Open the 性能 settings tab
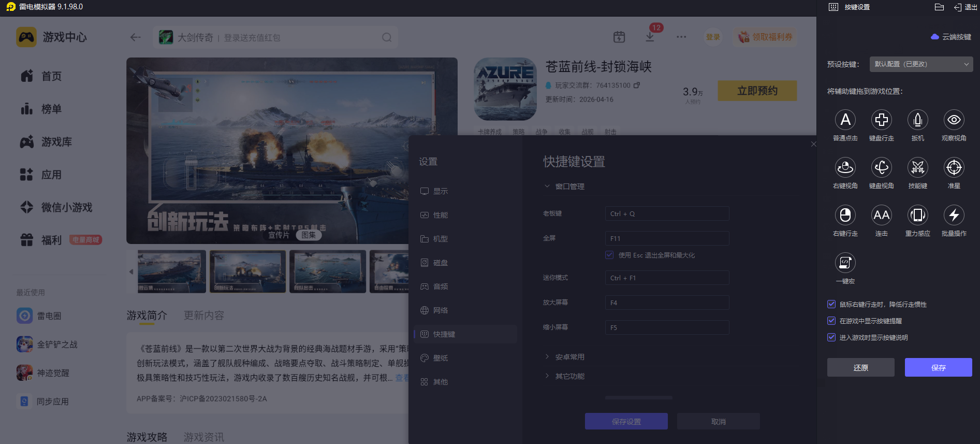The image size is (980, 444). [x=440, y=215]
